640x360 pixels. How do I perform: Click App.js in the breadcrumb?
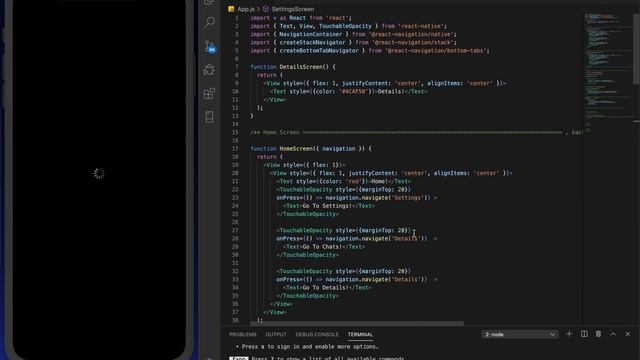[x=246, y=9]
